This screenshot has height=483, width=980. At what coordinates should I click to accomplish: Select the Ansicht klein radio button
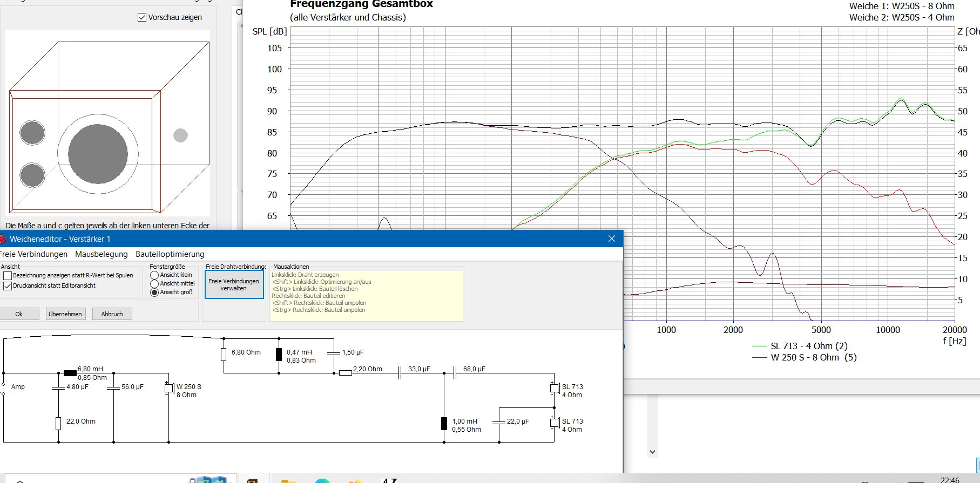click(154, 275)
